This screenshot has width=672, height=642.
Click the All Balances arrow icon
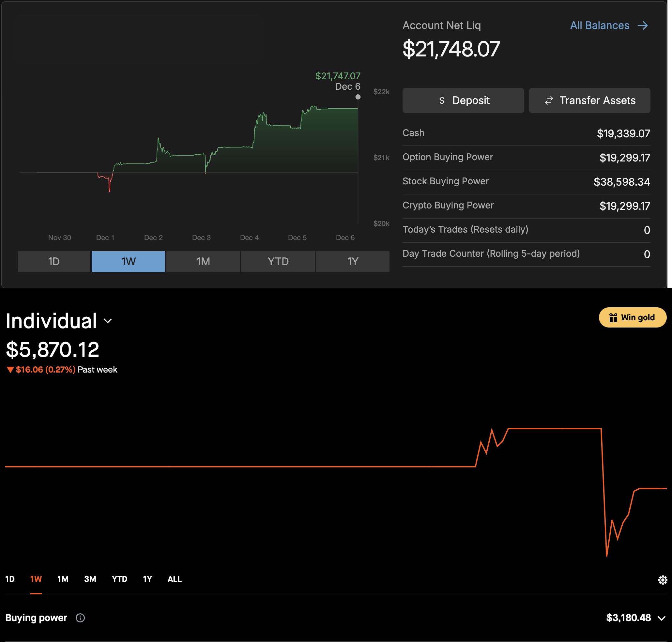point(643,25)
